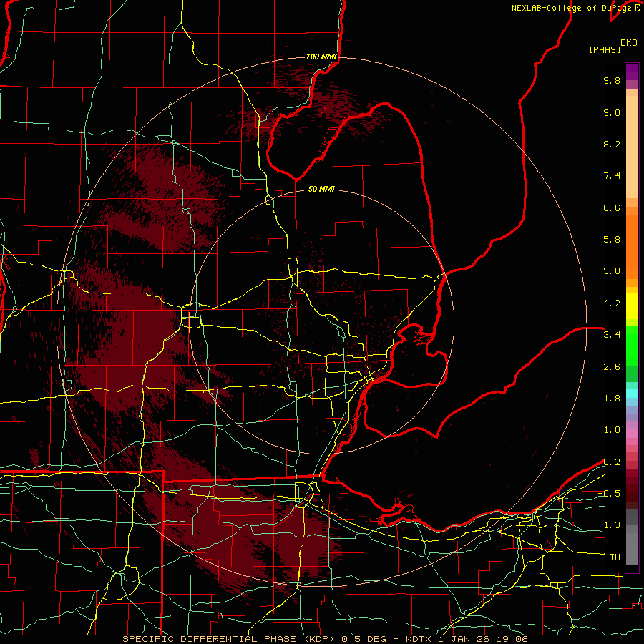Screen dimensions: 644x644
Task: Click the 9.0 value on the scale
Action: [x=612, y=112]
